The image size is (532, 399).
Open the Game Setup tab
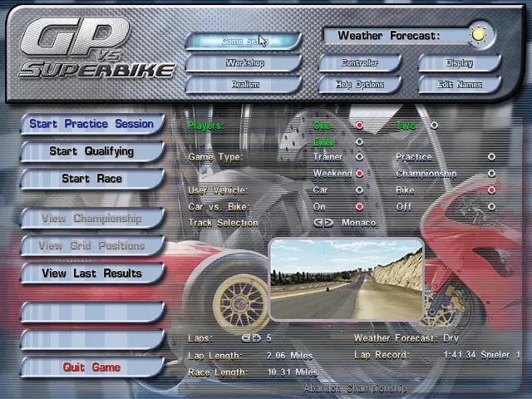(x=244, y=41)
